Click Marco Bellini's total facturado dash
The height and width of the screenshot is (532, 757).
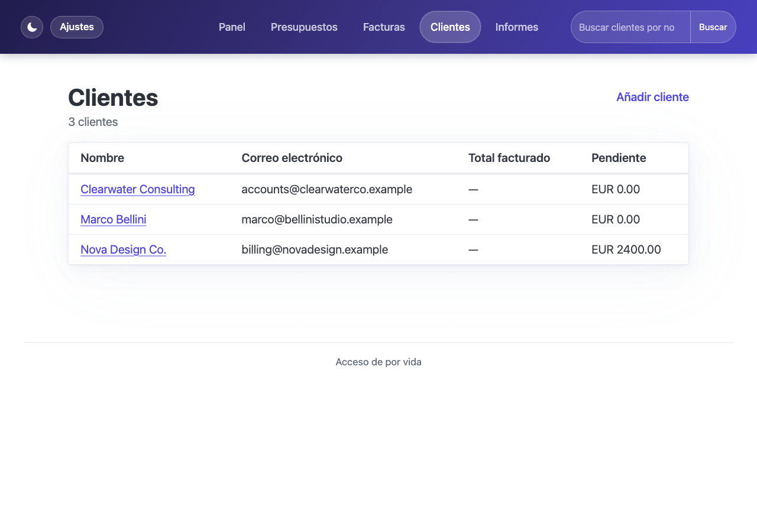coord(473,219)
